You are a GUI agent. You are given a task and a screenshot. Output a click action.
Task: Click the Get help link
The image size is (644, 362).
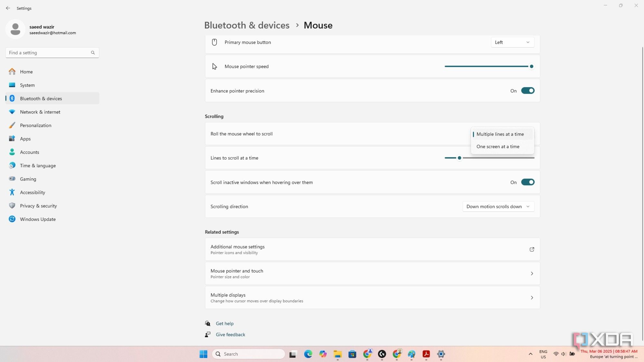pos(224,323)
